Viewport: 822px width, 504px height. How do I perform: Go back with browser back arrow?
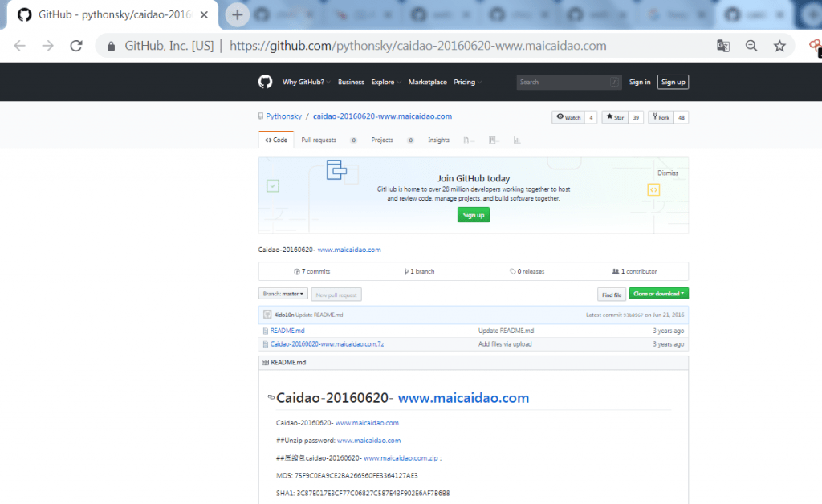pyautogui.click(x=20, y=46)
